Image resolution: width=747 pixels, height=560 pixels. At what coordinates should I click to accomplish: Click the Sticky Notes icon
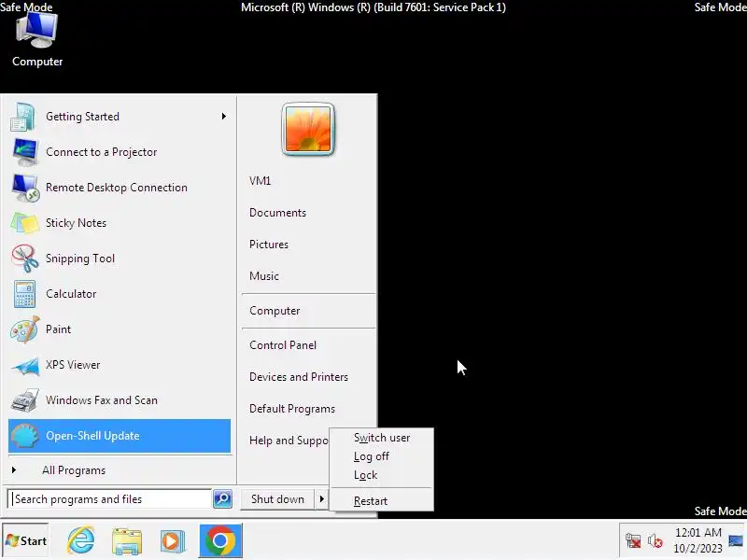(x=24, y=223)
